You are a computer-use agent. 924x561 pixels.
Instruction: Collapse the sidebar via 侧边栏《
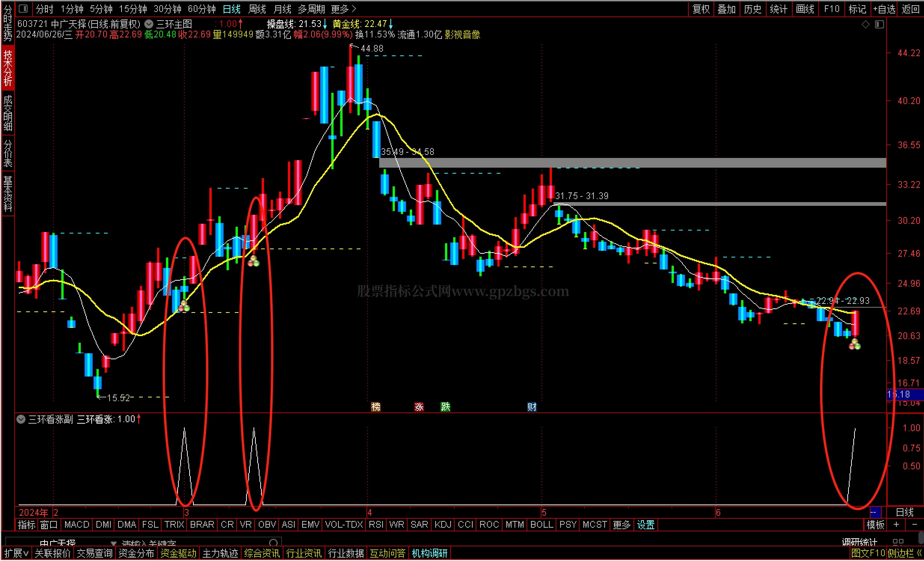(904, 553)
